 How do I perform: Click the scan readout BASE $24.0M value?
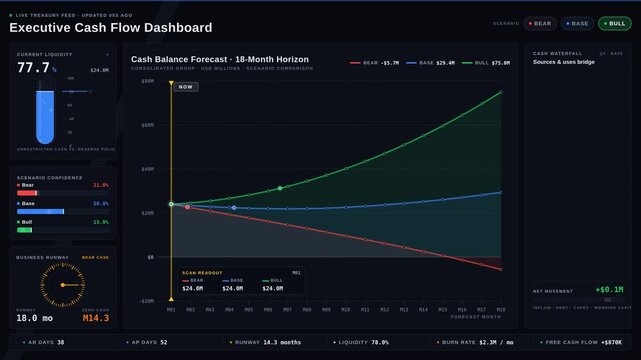(x=233, y=288)
